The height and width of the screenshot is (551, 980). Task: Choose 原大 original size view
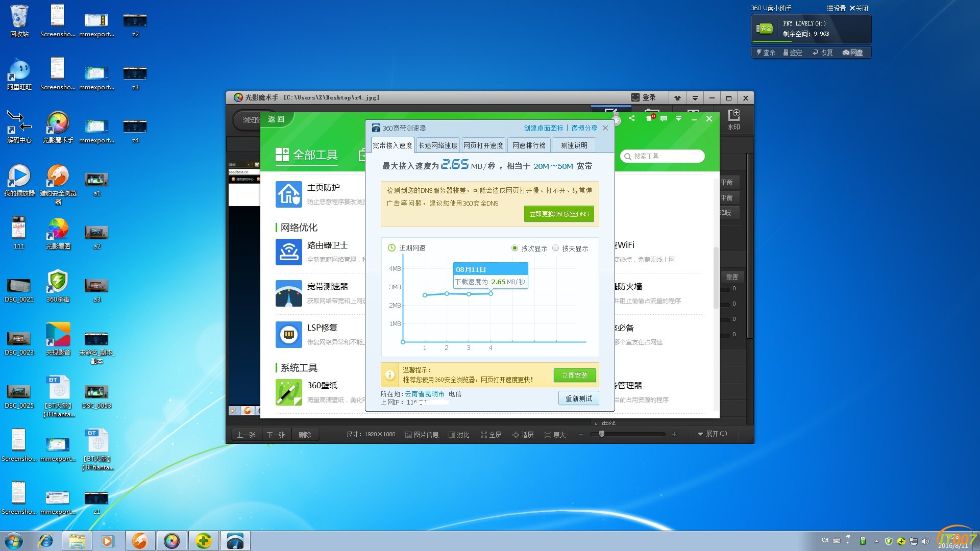point(555,435)
